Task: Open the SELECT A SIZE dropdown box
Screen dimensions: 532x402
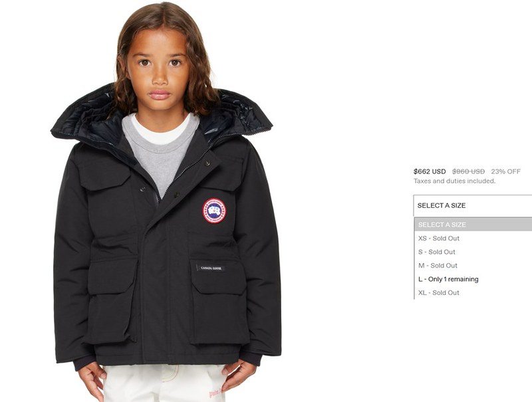Action: [473, 205]
